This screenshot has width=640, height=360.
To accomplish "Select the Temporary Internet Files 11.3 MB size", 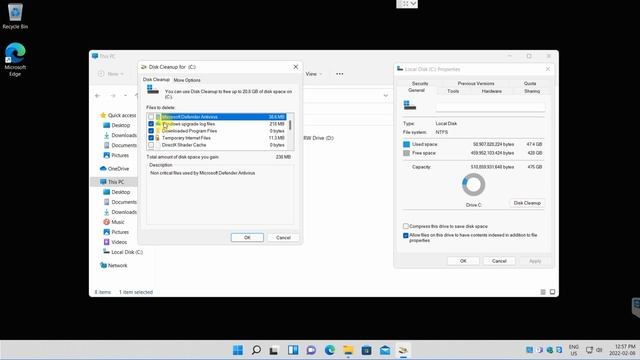I will coord(277,138).
